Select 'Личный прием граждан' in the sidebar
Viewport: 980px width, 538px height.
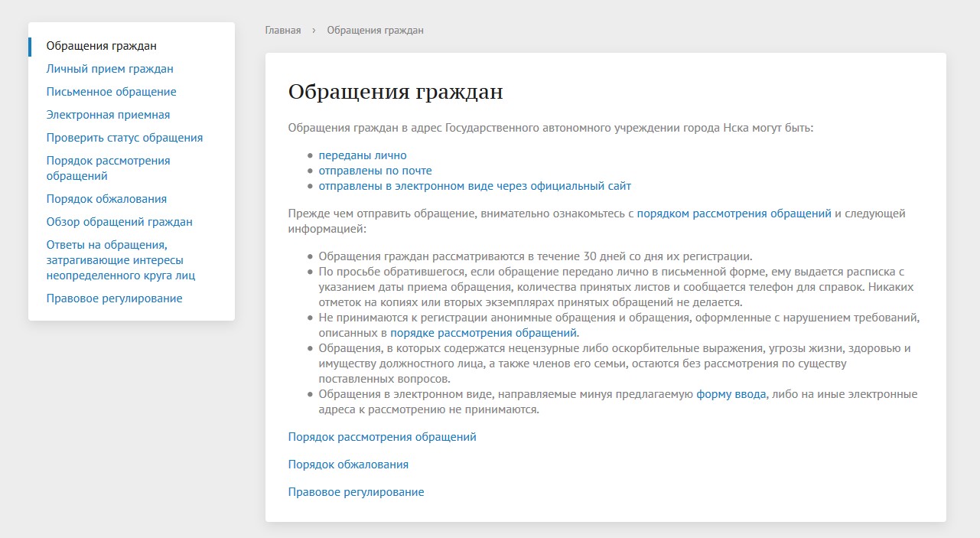109,69
